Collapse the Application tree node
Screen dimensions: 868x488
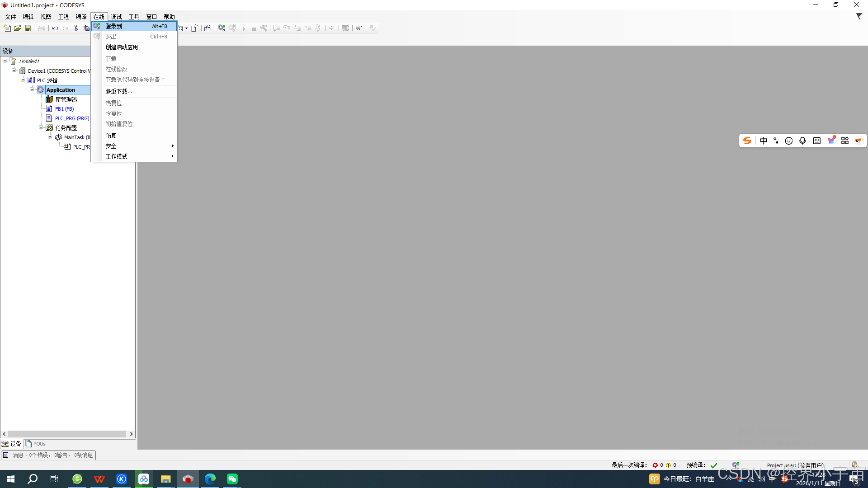[32, 89]
